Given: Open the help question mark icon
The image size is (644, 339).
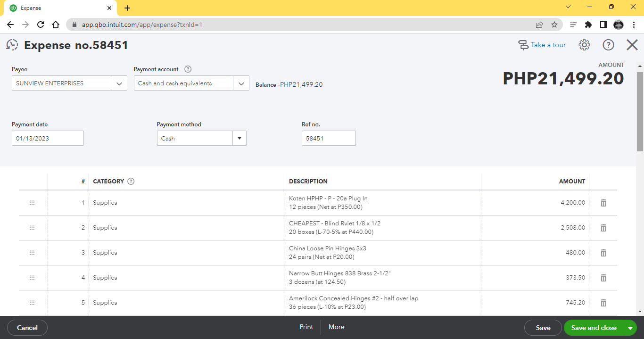Looking at the screenshot, I should click(x=609, y=45).
